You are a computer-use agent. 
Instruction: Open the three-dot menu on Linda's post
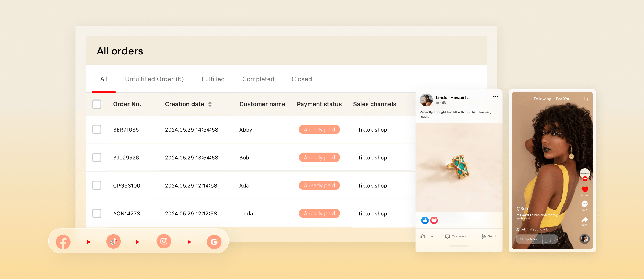click(496, 97)
